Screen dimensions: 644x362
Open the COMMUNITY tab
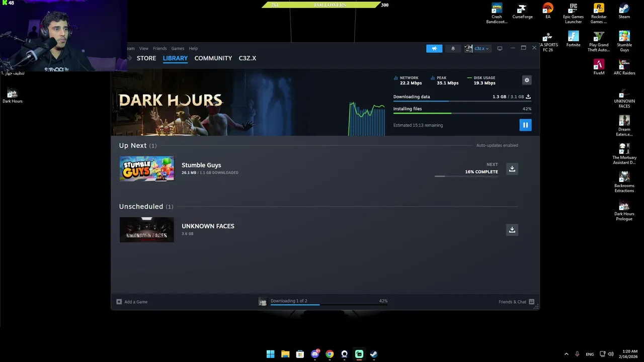[213, 58]
